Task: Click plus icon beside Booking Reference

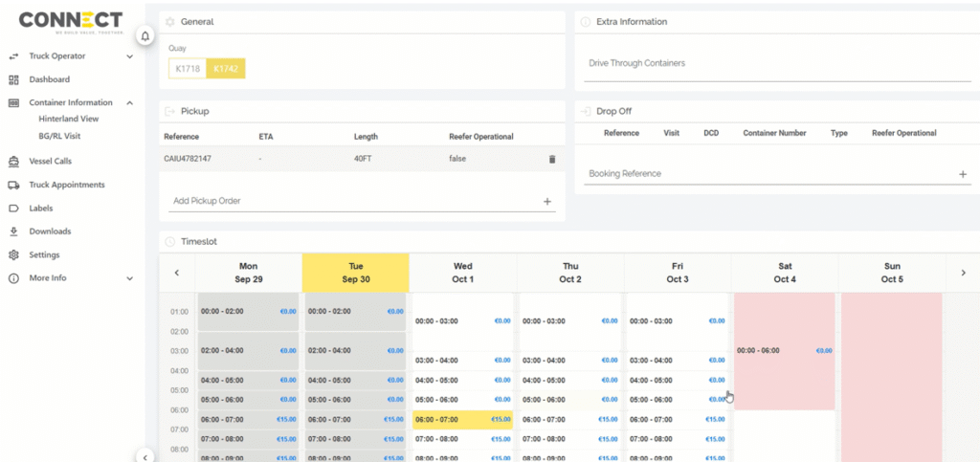Action: coord(963,174)
